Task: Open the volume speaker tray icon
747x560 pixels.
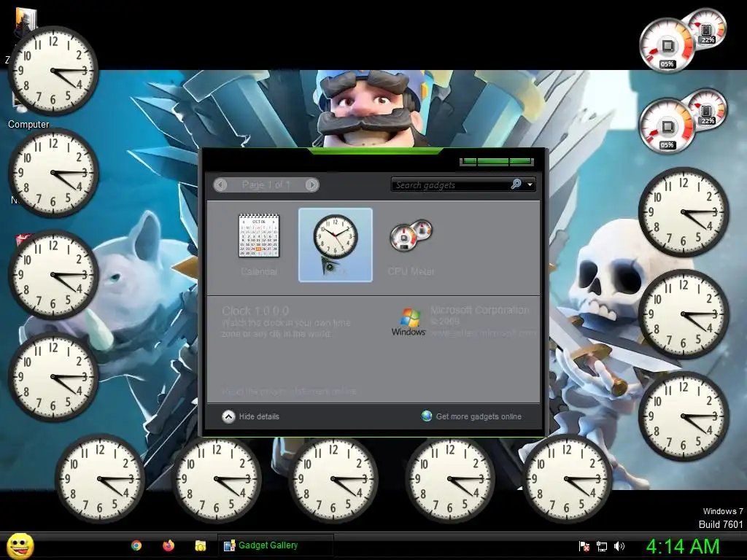Action: coord(619,546)
